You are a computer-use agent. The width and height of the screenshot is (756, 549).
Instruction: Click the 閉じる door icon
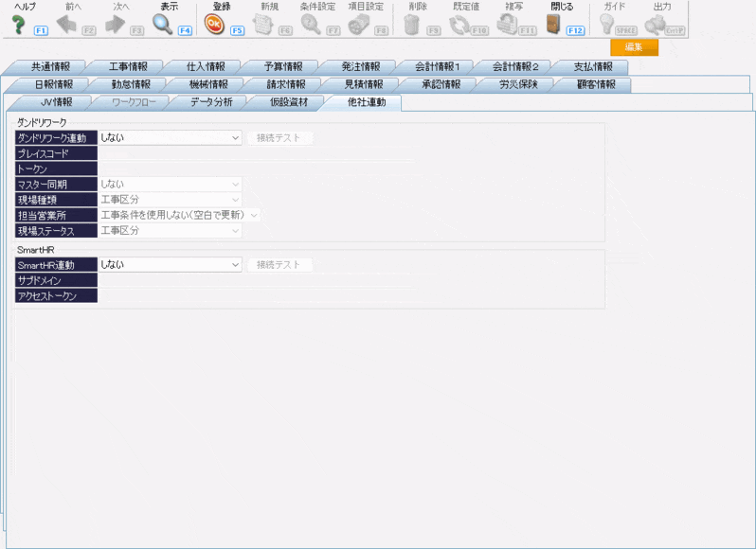pyautogui.click(x=554, y=25)
